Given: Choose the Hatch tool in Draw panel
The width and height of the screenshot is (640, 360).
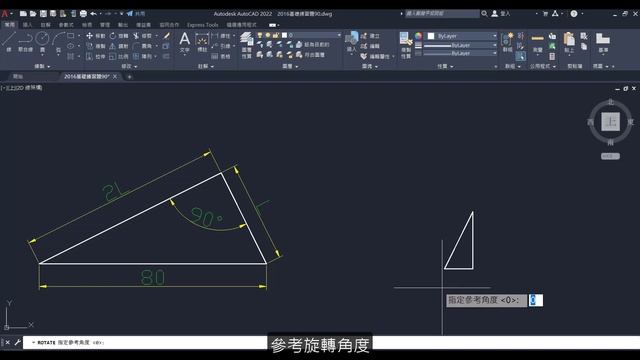Looking at the screenshot, I should click(x=71, y=56).
